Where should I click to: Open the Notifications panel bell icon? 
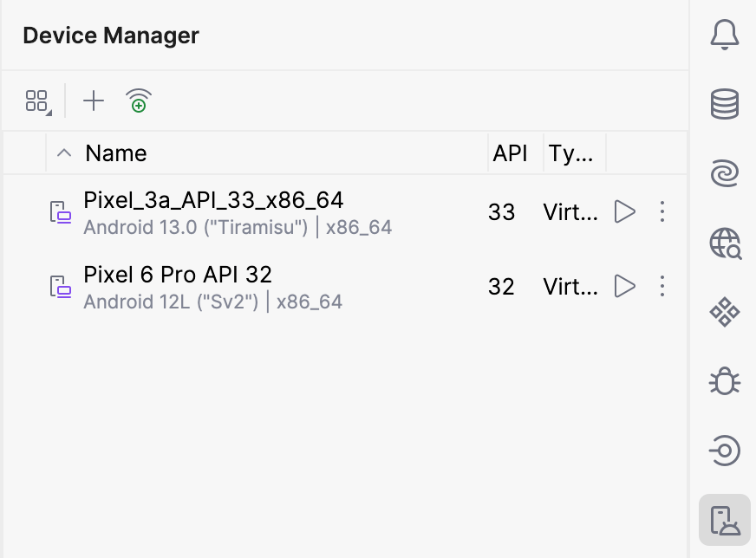[724, 35]
